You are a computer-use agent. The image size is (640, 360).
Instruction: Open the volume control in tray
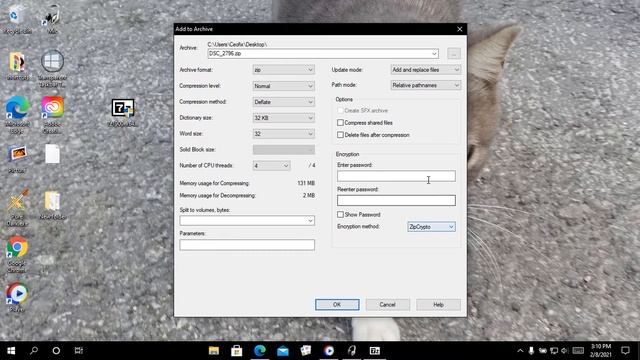coord(565,351)
